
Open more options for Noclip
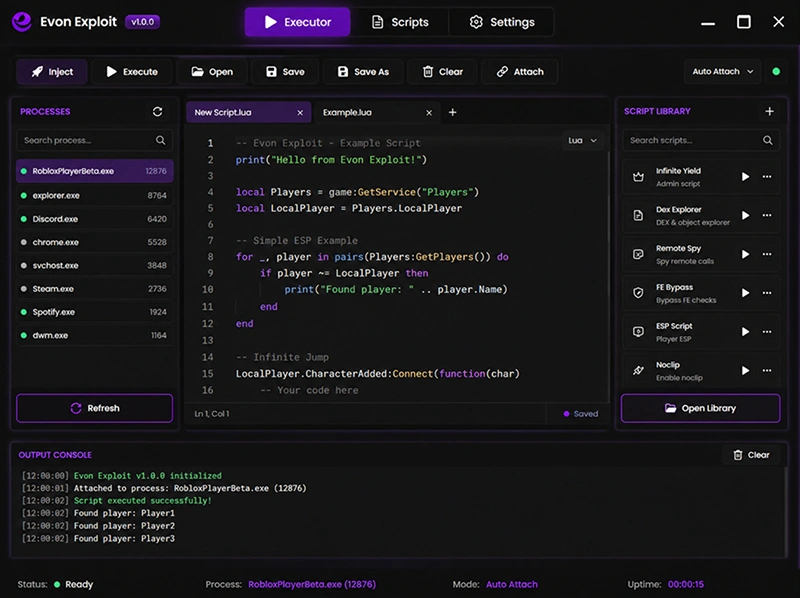click(767, 370)
